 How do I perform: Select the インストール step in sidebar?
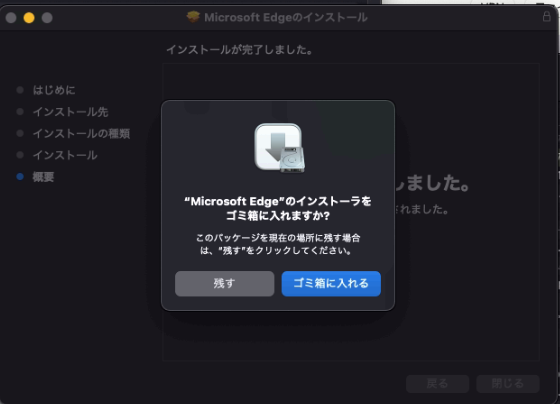(x=65, y=155)
